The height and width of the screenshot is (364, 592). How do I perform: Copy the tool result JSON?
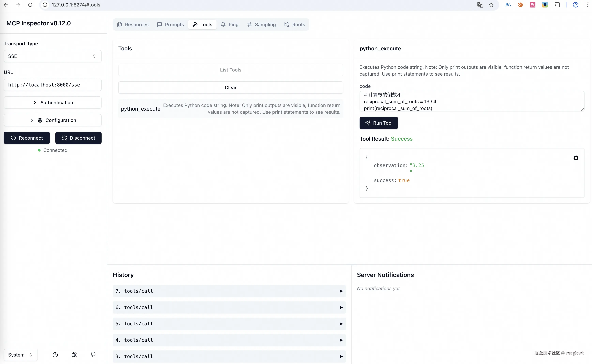point(575,157)
